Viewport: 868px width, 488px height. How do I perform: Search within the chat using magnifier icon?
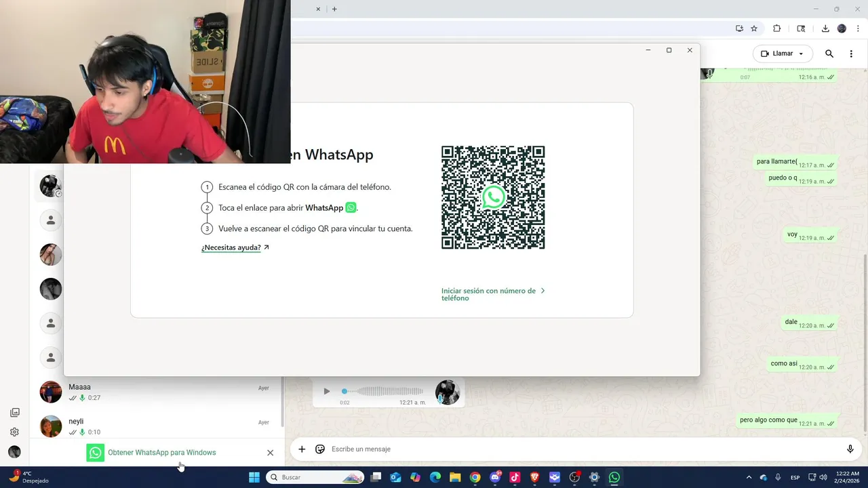[829, 54]
